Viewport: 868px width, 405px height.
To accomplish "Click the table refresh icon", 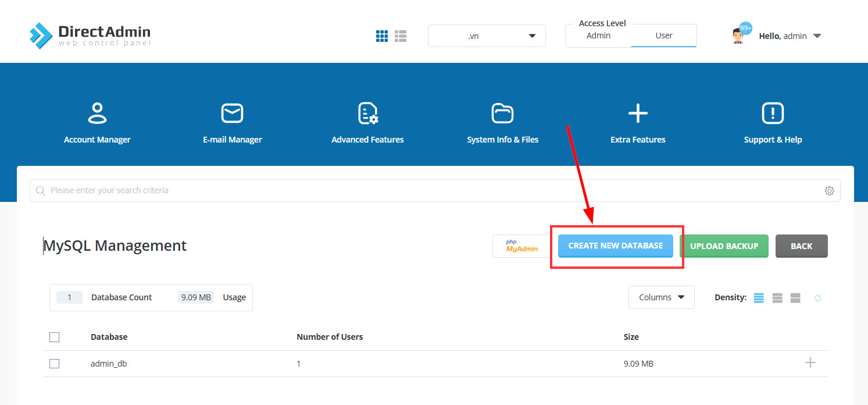I will click(x=817, y=298).
